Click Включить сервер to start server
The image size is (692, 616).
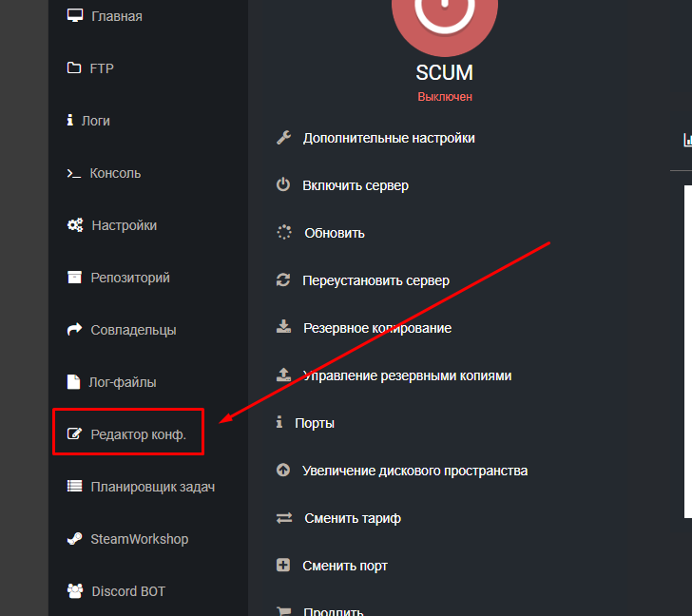pos(356,185)
